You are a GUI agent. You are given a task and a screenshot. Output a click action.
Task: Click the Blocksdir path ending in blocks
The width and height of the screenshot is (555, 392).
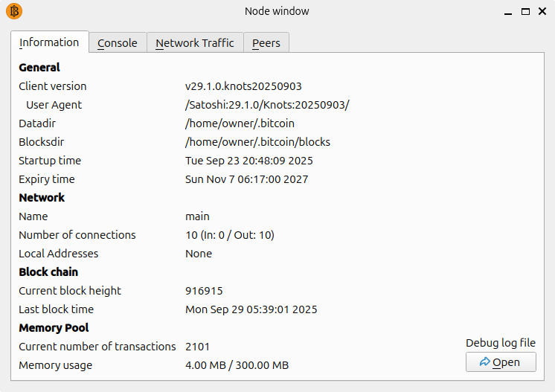[x=257, y=142]
